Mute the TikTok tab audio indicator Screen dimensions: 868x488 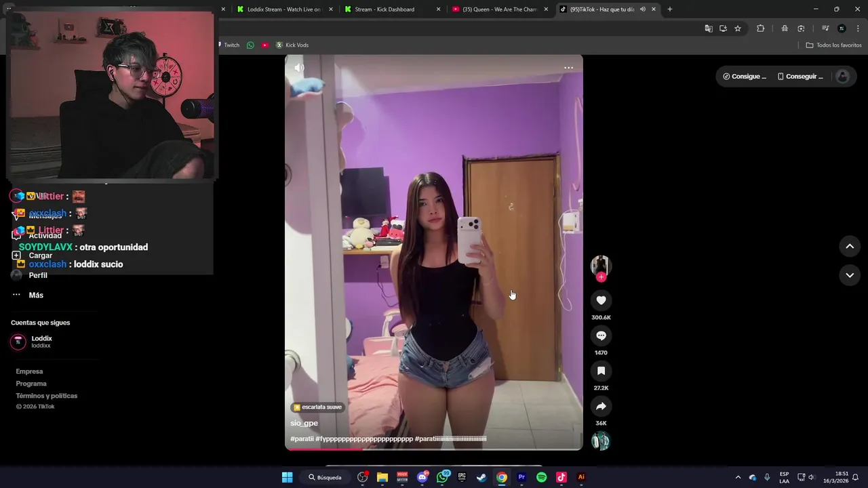(x=642, y=9)
